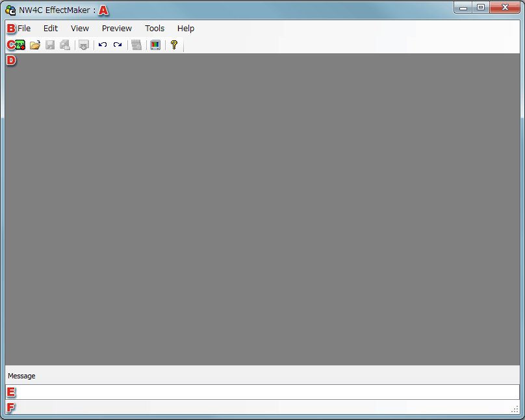Click the grayed-out single floppy save icon
Image resolution: width=525 pixels, height=420 pixels.
[x=50, y=45]
